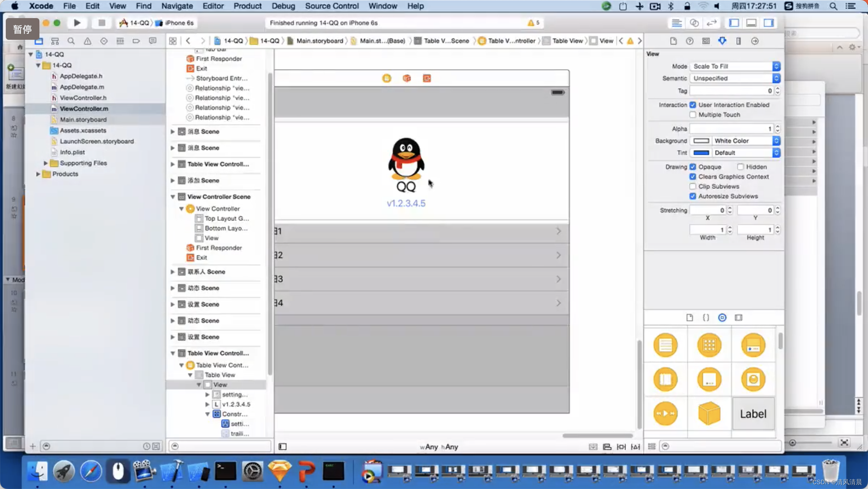Click the Tag input field
The width and height of the screenshot is (868, 489).
[732, 91]
